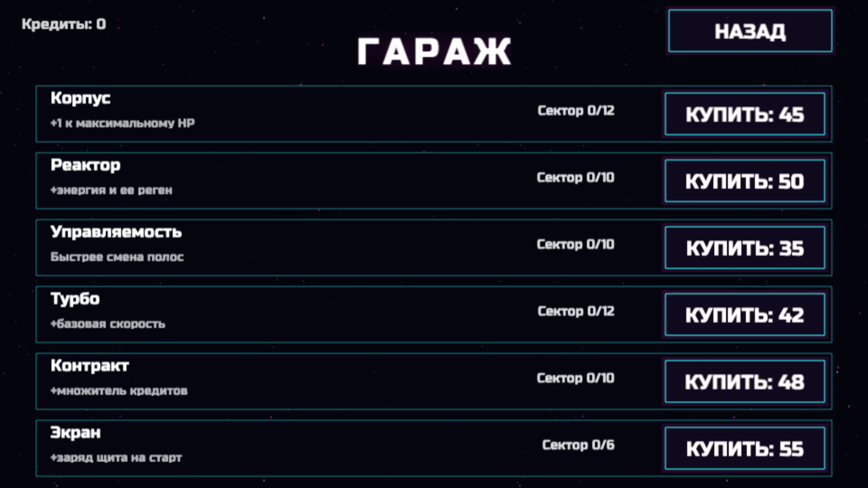
Task: Click the Сектор 0/12 counter for Корпус
Action: tap(576, 110)
